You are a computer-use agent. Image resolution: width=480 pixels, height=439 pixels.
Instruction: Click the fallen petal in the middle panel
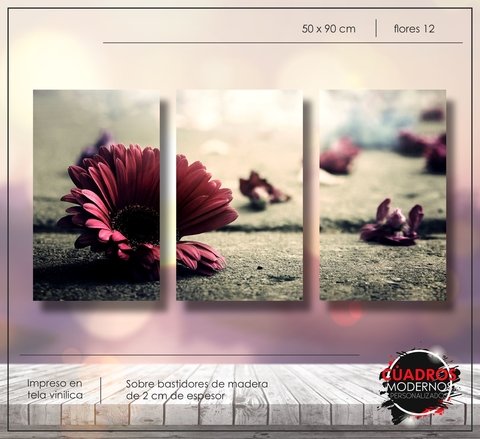click(263, 189)
